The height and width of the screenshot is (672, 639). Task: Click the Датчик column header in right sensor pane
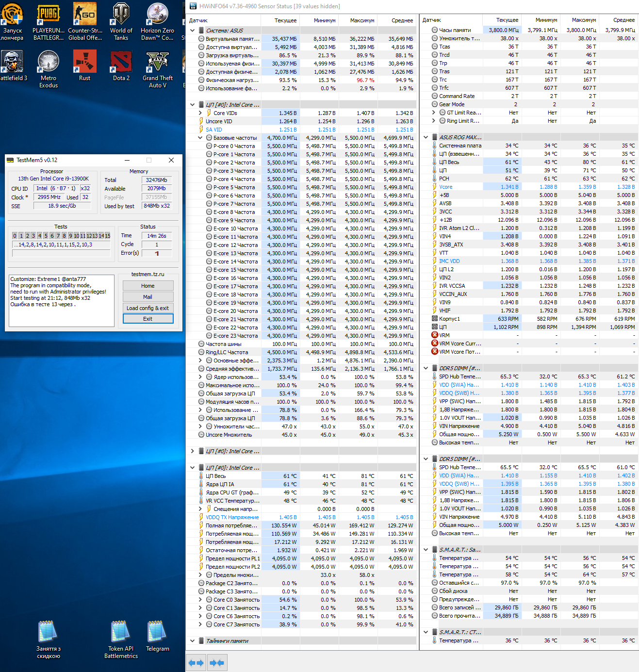click(451, 20)
